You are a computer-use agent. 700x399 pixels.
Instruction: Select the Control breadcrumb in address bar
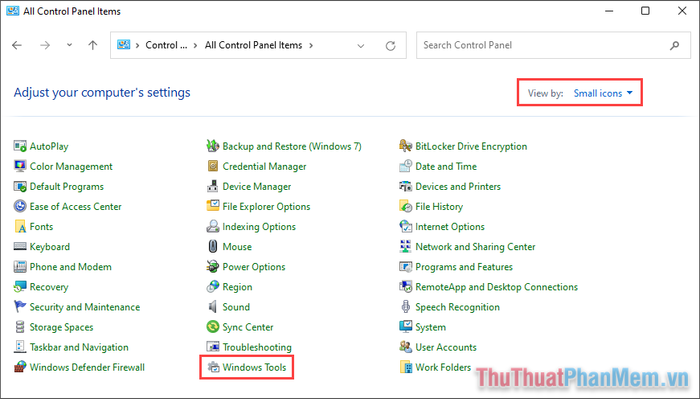tap(166, 45)
